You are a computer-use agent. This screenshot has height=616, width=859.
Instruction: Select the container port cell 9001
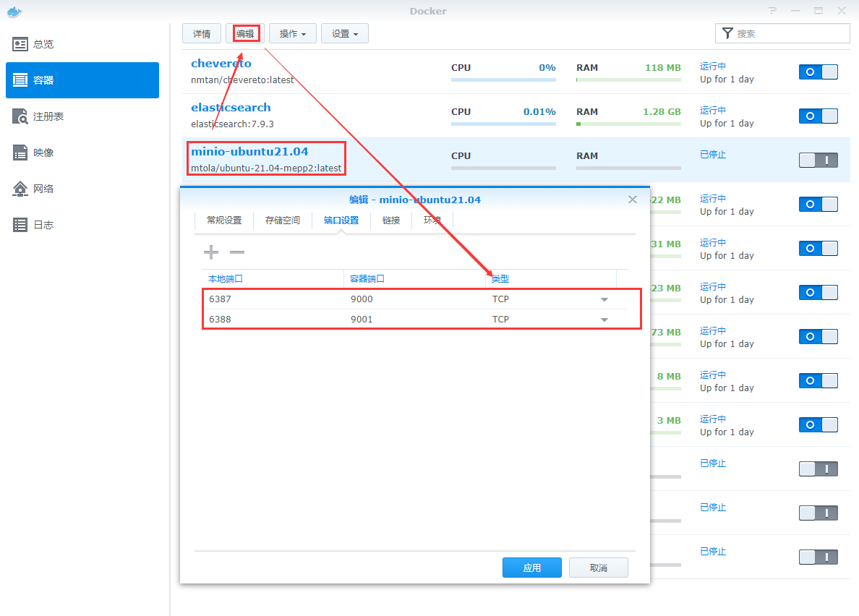415,320
